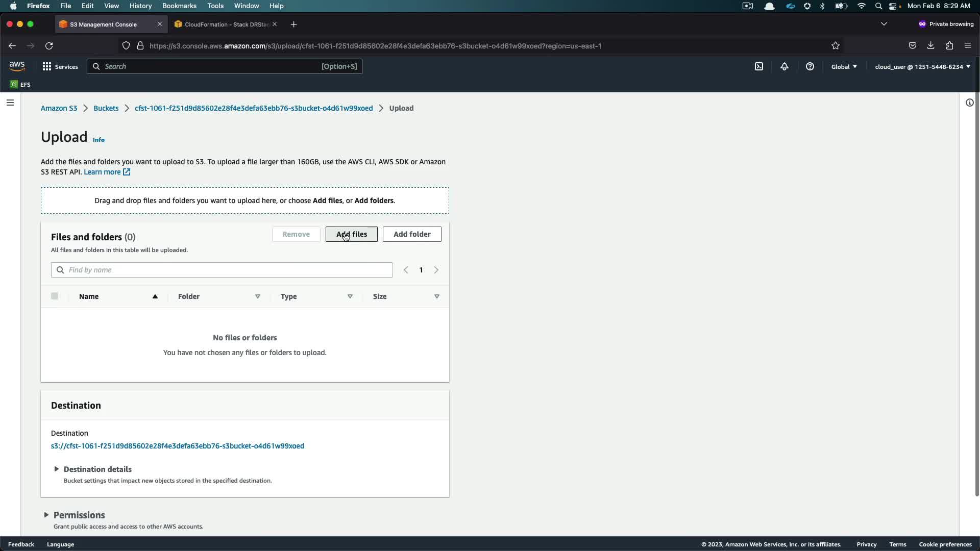Screen dimensions: 980x551
Task: Open Services grid menu
Action: (60, 66)
